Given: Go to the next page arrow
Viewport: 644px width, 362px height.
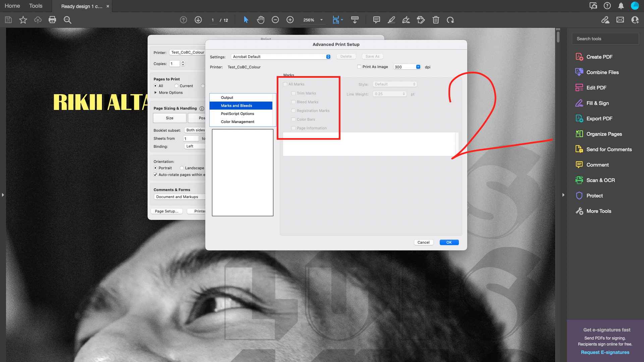Looking at the screenshot, I should tap(198, 20).
